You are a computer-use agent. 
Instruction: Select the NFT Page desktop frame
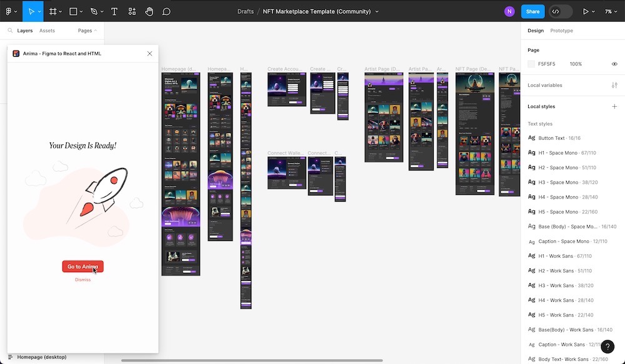[475, 134]
